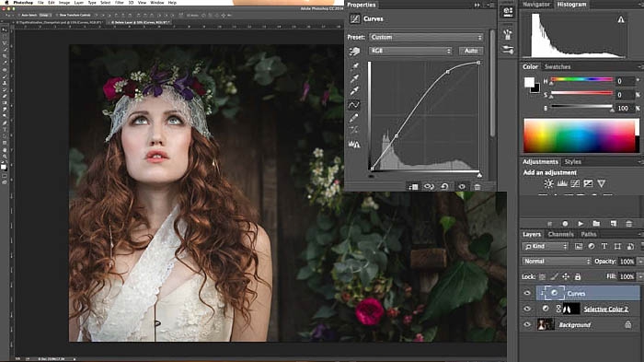Image resolution: width=644 pixels, height=362 pixels.
Task: Open the Fill slider dropdown arrow
Action: [640, 277]
